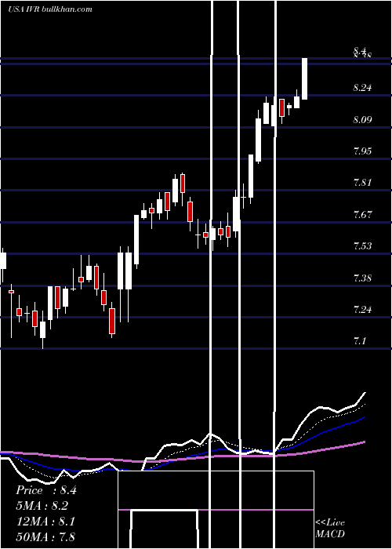Image resolution: width=392 pixels, height=549 pixels.
Task: Click the tall white candlestick reaching 8.4
Action: click(x=304, y=78)
